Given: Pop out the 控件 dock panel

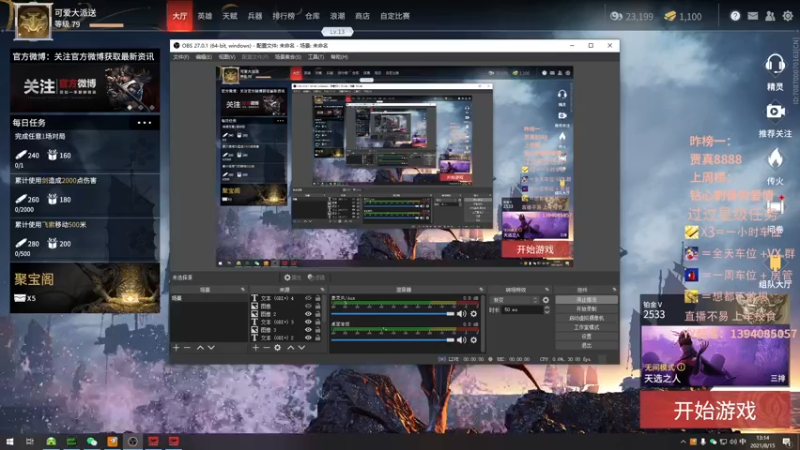Looking at the screenshot, I should pyautogui.click(x=614, y=290).
